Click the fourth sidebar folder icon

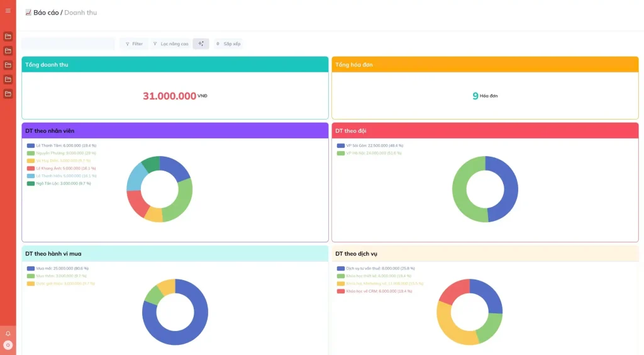8,79
